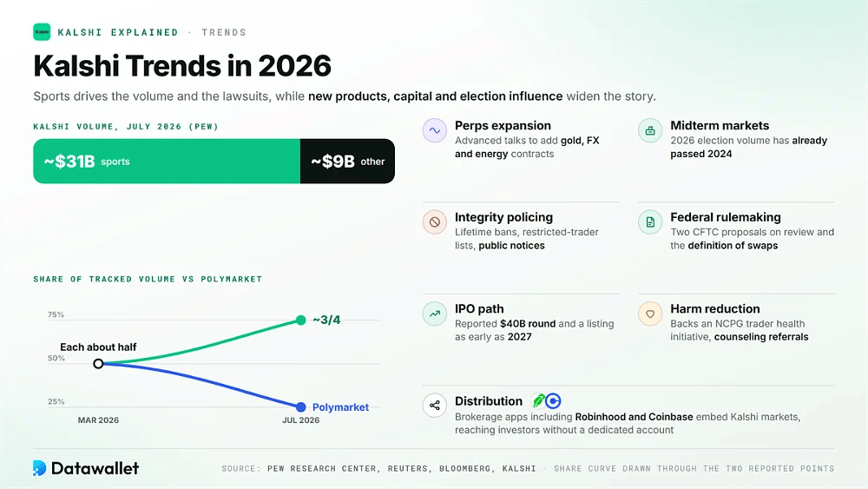Select the green ~$31B sports bar segment
The image size is (868, 489).
coord(167,162)
